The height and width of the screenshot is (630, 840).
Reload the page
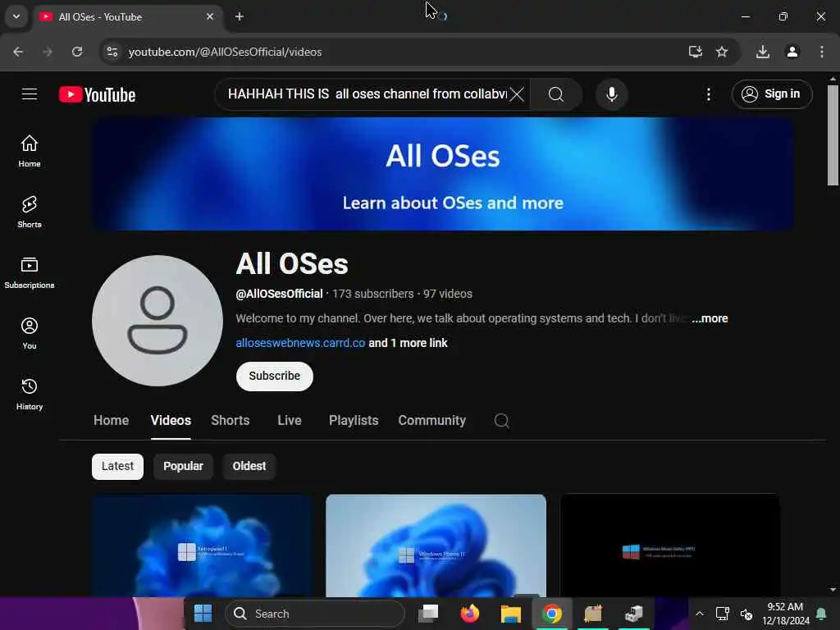pyautogui.click(x=77, y=52)
